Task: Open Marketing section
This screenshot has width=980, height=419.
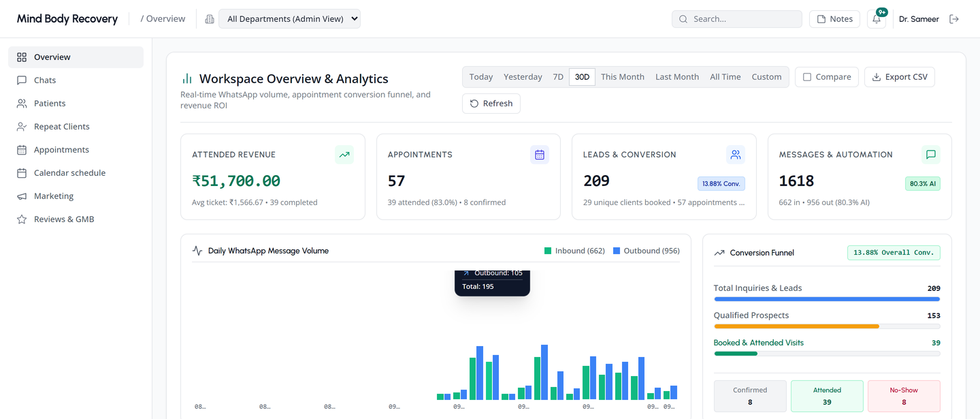Action: click(76, 196)
